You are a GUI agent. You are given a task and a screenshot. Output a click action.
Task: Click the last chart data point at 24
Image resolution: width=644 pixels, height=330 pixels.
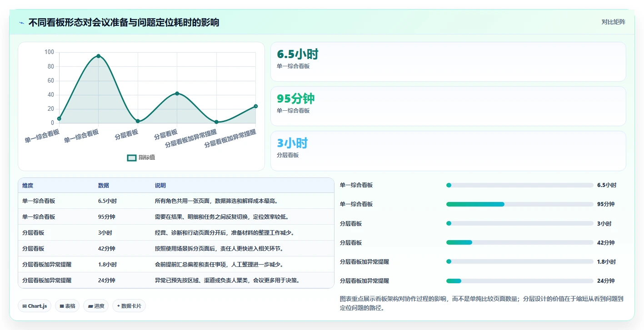click(255, 106)
